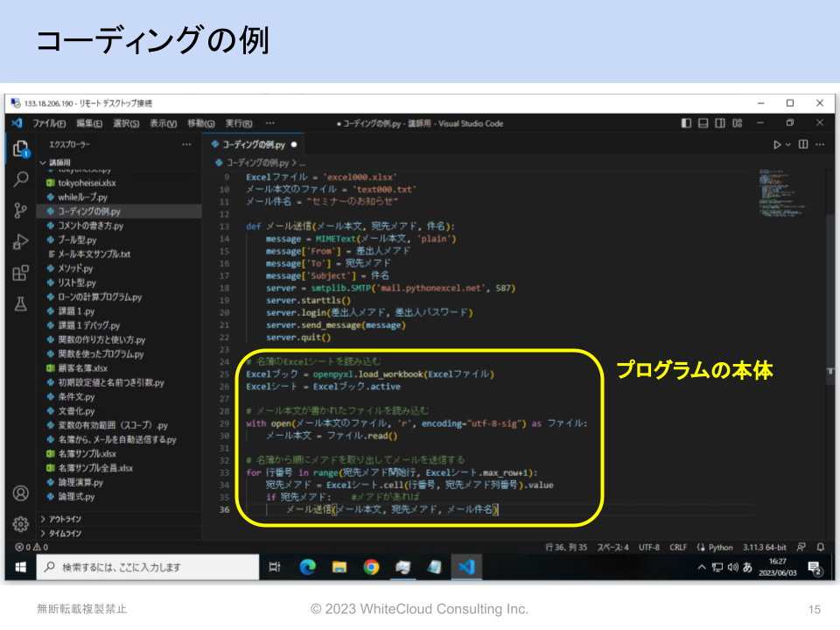This screenshot has height=630, width=840.
Task: Expand the タイムライン section
Action: (x=66, y=533)
